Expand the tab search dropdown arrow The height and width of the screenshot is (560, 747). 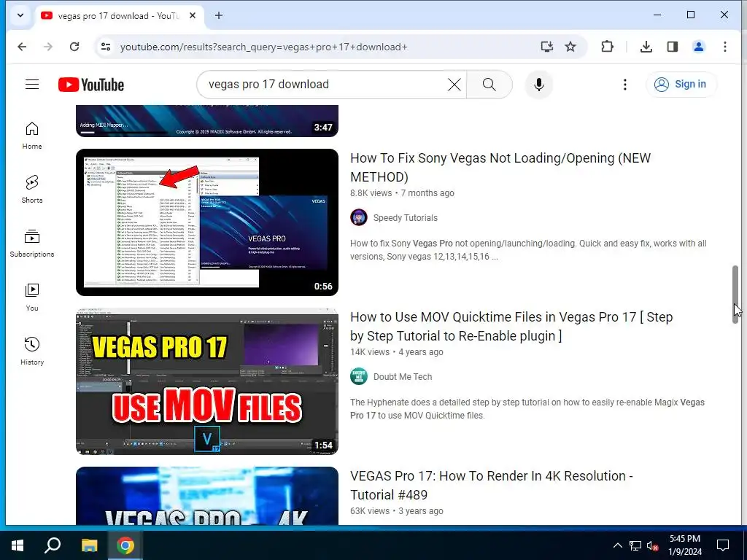tap(20, 15)
